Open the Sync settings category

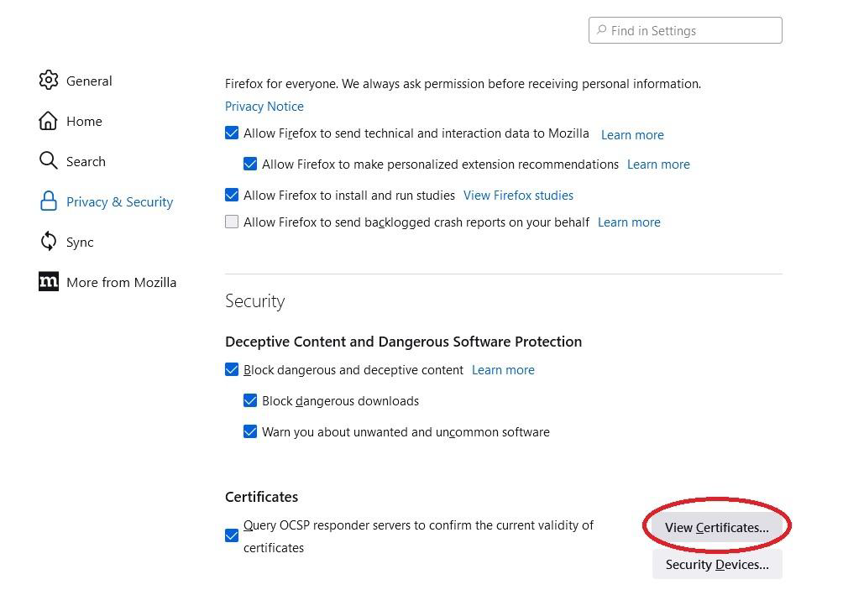pyautogui.click(x=80, y=242)
